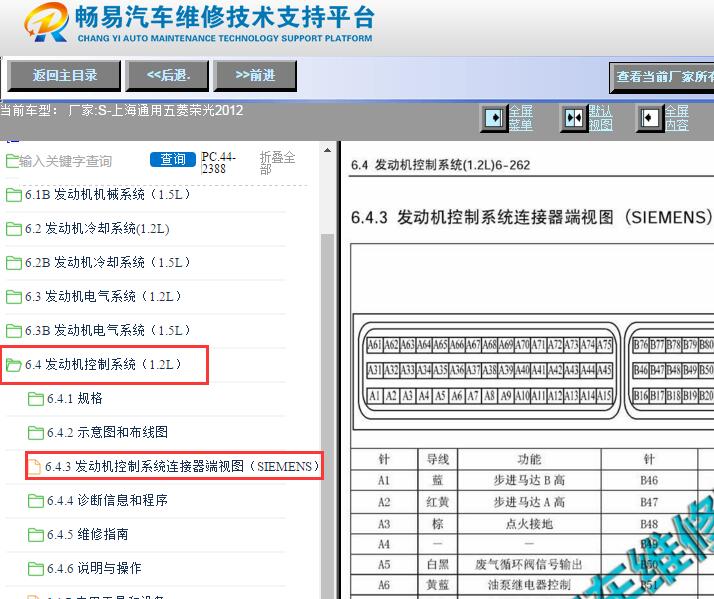Click the <<后退 back button

pos(167,76)
